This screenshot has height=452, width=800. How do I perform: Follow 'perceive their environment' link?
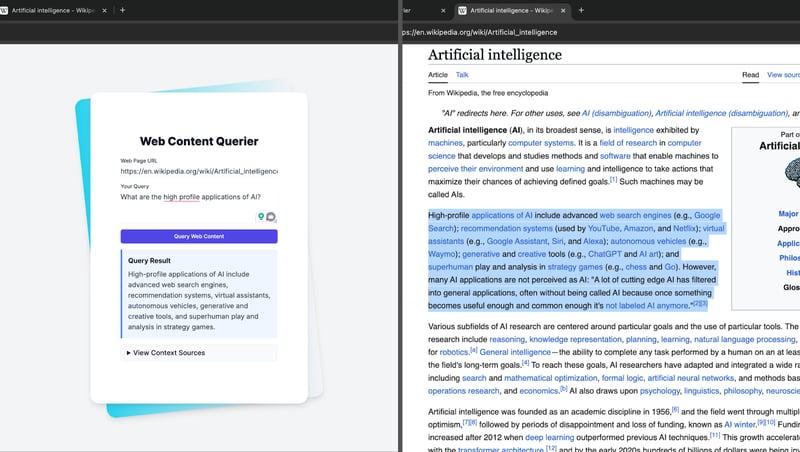476,169
